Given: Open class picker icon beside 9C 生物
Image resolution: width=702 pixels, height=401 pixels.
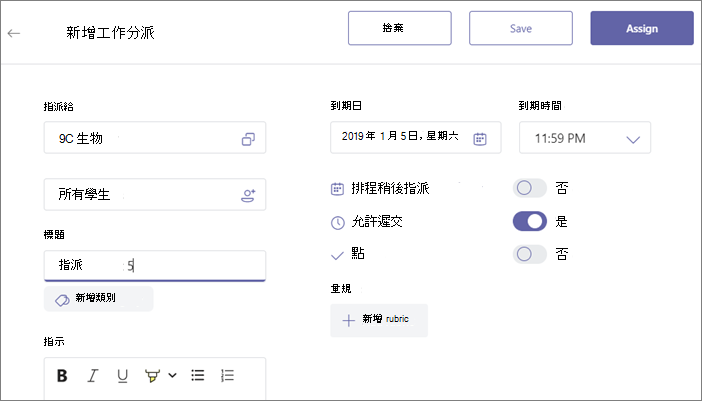Looking at the screenshot, I should tap(248, 139).
